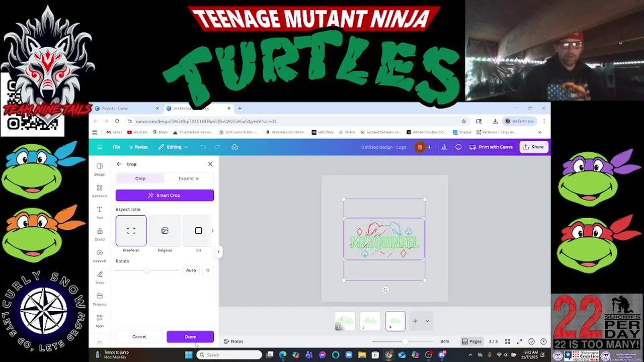Open the Apps sidebar panel

100,321
